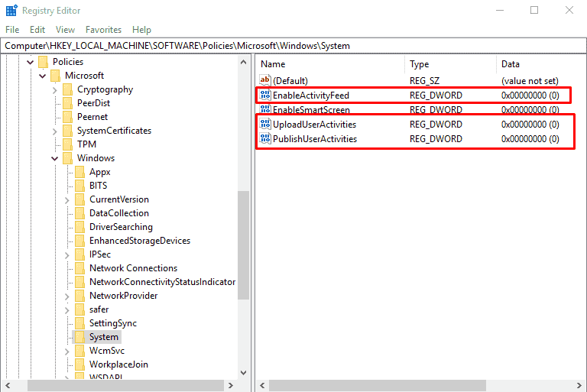Screen dimensions: 587x392
Task: Click the TPM folder icon
Action: pyautogui.click(x=68, y=144)
